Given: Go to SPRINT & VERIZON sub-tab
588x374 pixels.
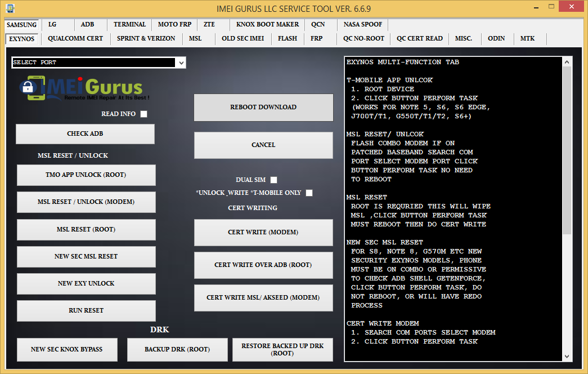Looking at the screenshot, I should [x=146, y=38].
